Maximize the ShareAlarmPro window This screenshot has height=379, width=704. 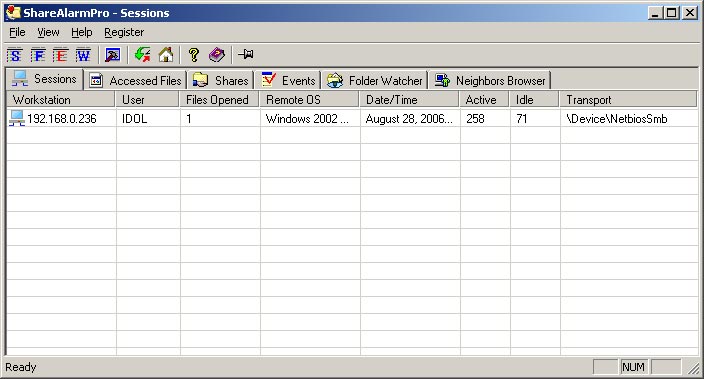671,13
